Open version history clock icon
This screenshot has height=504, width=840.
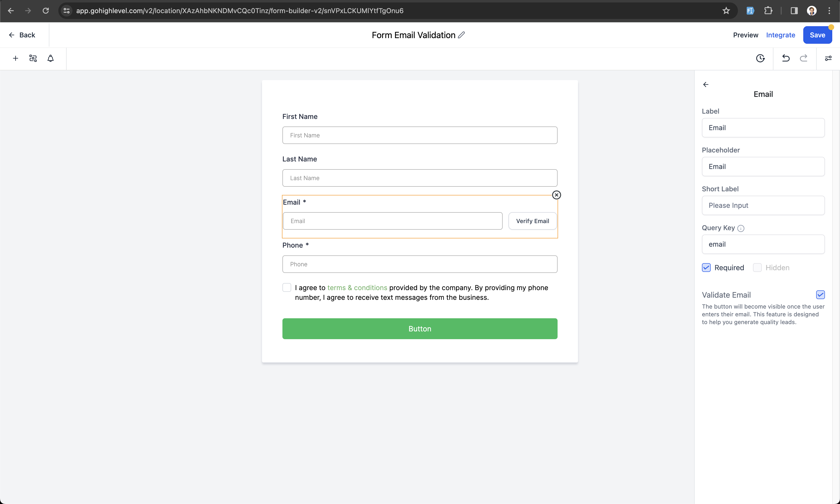[760, 59]
